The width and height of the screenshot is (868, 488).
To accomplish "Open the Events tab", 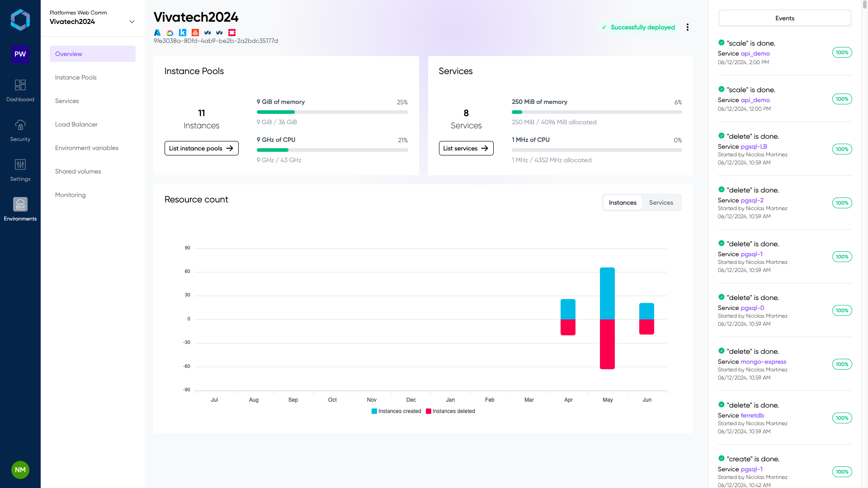I will pos(784,19).
